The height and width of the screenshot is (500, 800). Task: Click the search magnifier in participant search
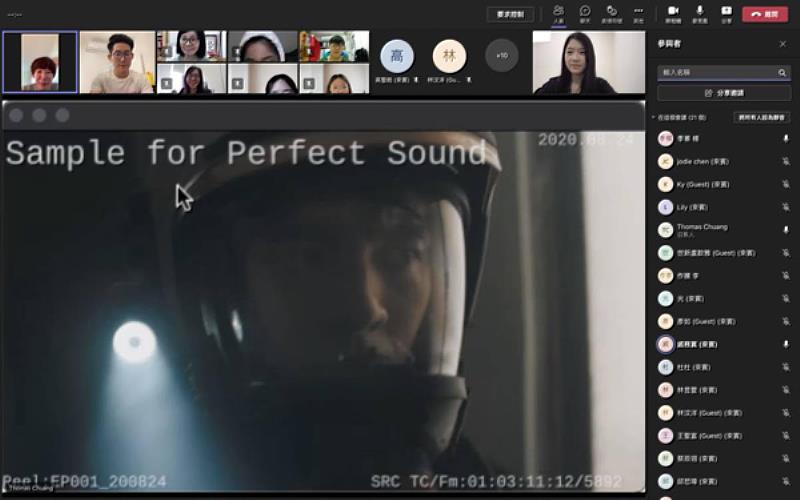click(782, 73)
